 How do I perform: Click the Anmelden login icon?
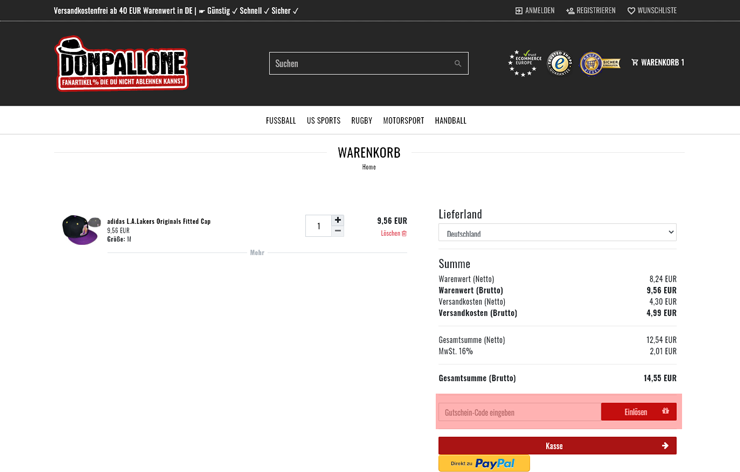coord(519,10)
